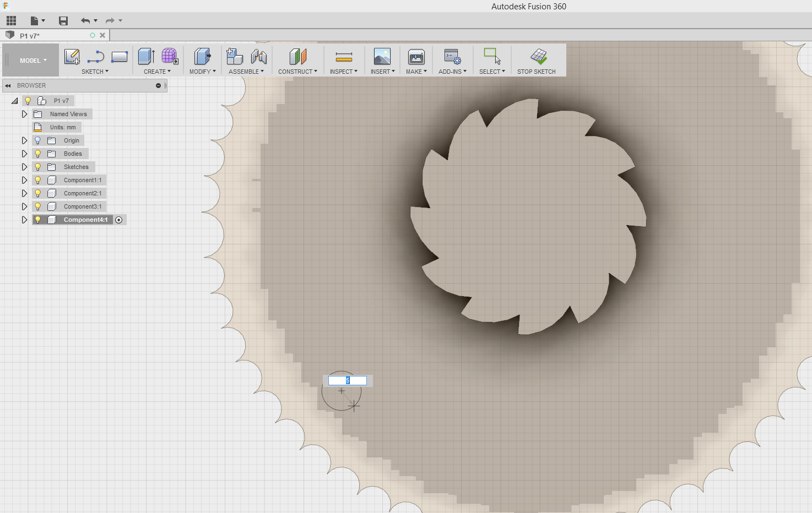Toggle Bodies folder visibility bulb

click(38, 154)
